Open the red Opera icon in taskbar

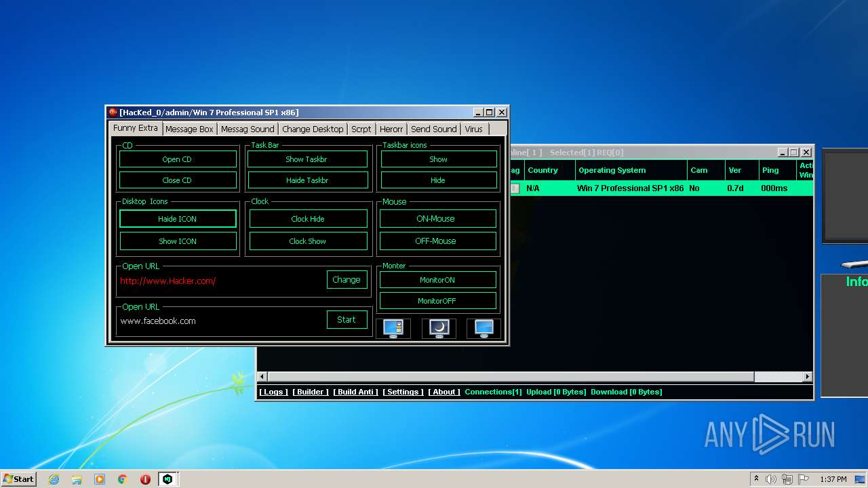pos(145,479)
